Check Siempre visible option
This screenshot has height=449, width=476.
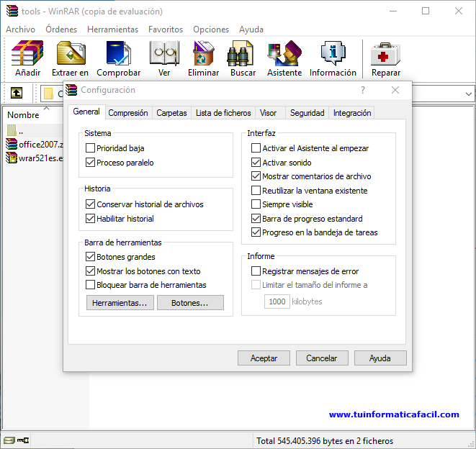coord(256,204)
